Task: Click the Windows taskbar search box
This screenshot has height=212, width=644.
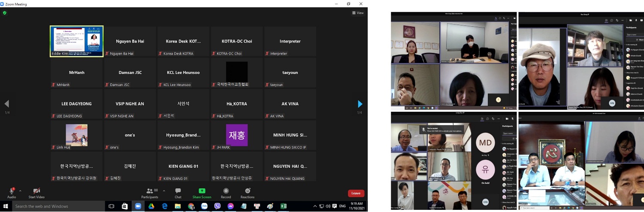Action: [56, 206]
